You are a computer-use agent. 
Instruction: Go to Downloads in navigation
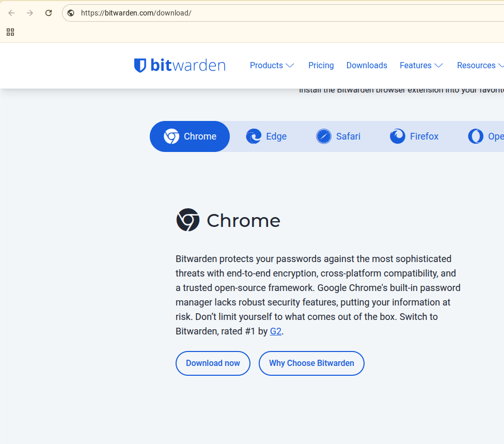[367, 66]
